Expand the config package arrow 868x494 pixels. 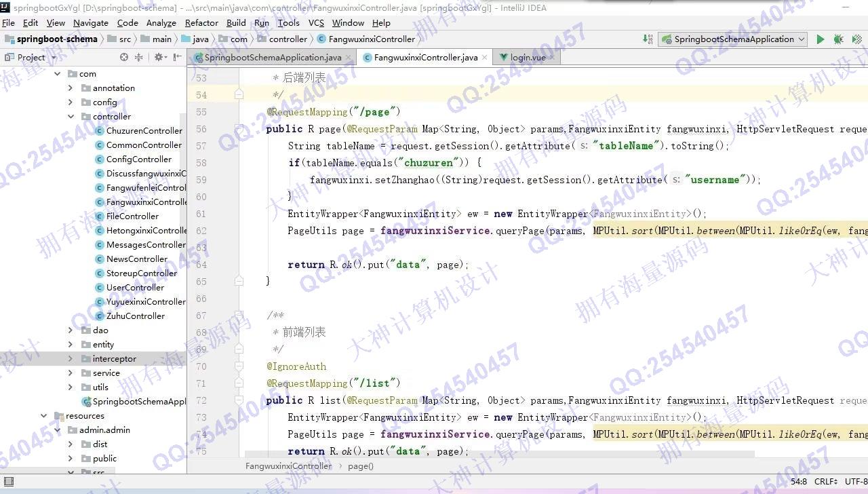click(71, 102)
